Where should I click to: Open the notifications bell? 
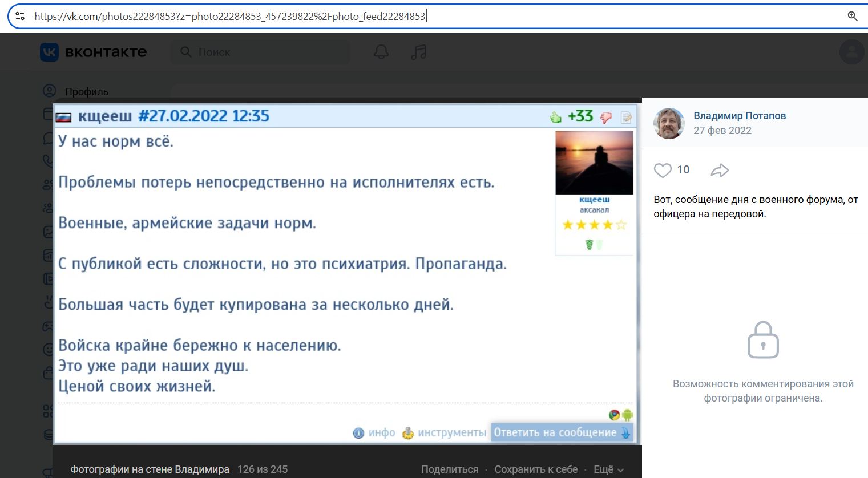click(381, 52)
